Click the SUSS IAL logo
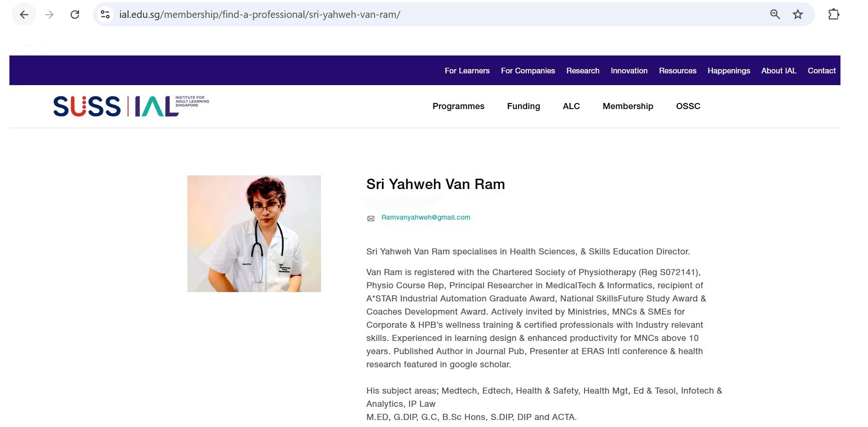This screenshot has width=868, height=427. pyautogui.click(x=131, y=106)
